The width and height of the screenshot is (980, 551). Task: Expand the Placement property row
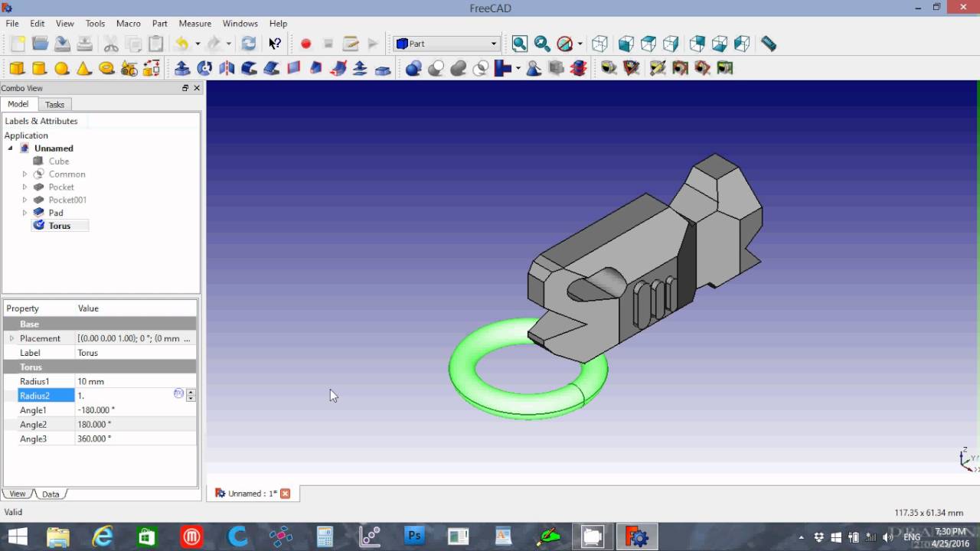(11, 338)
